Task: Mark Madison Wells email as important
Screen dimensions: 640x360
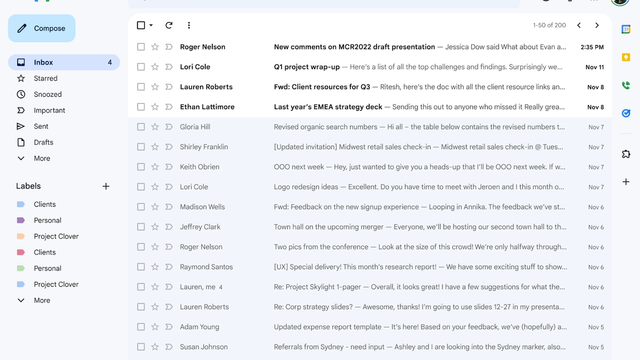Action: [x=169, y=207]
